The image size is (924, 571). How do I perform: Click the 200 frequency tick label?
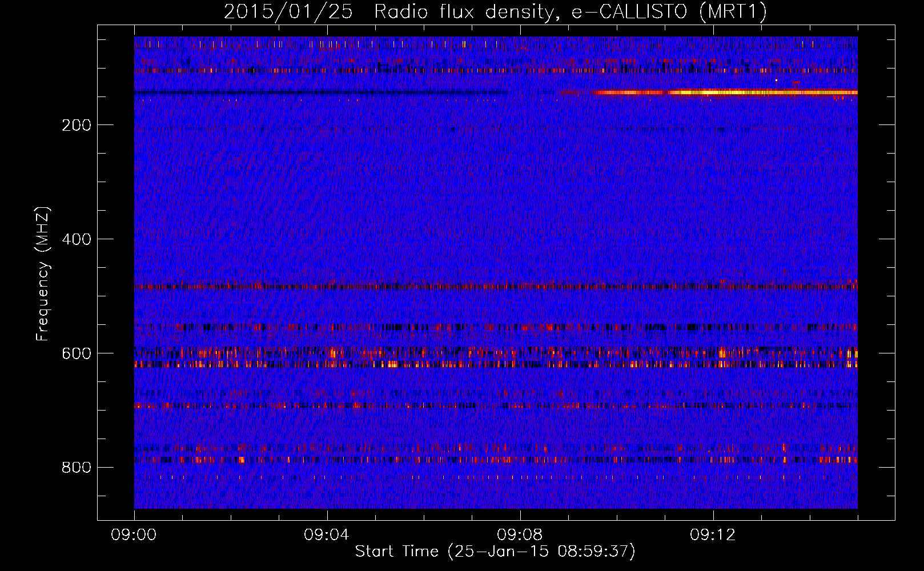pos(77,125)
